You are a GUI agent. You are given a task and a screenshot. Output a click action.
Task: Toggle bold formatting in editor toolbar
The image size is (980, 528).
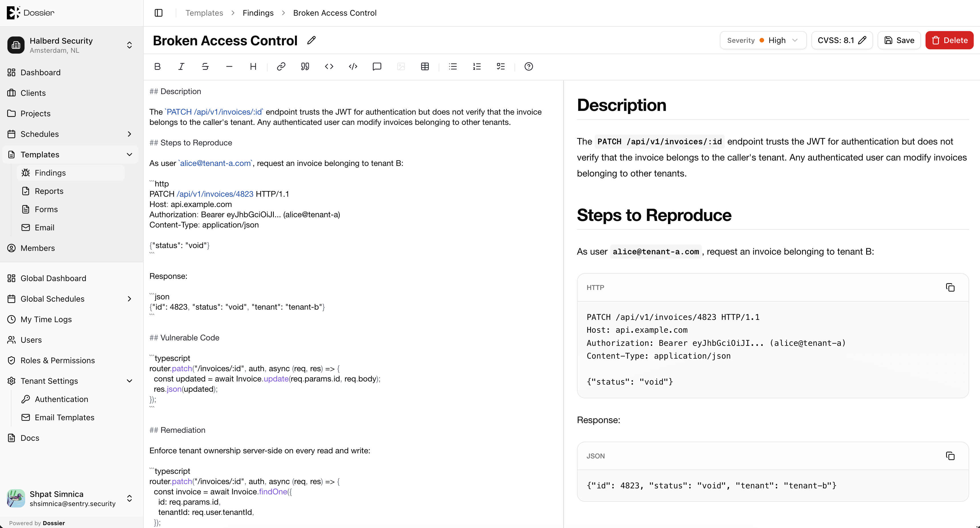click(x=157, y=67)
